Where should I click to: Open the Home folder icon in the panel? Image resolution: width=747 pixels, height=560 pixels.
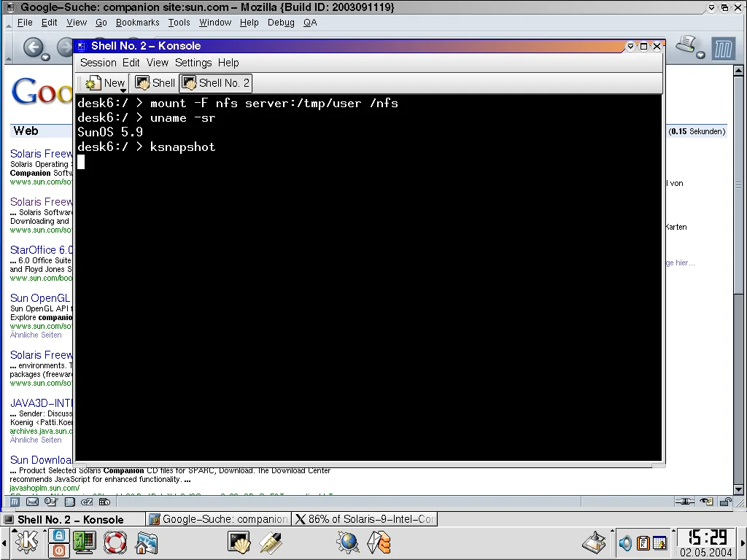coord(146,542)
